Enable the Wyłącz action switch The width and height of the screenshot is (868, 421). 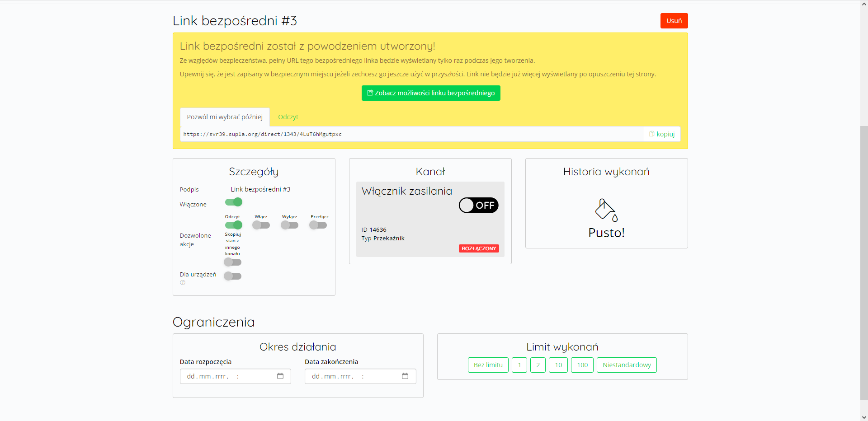click(x=289, y=225)
